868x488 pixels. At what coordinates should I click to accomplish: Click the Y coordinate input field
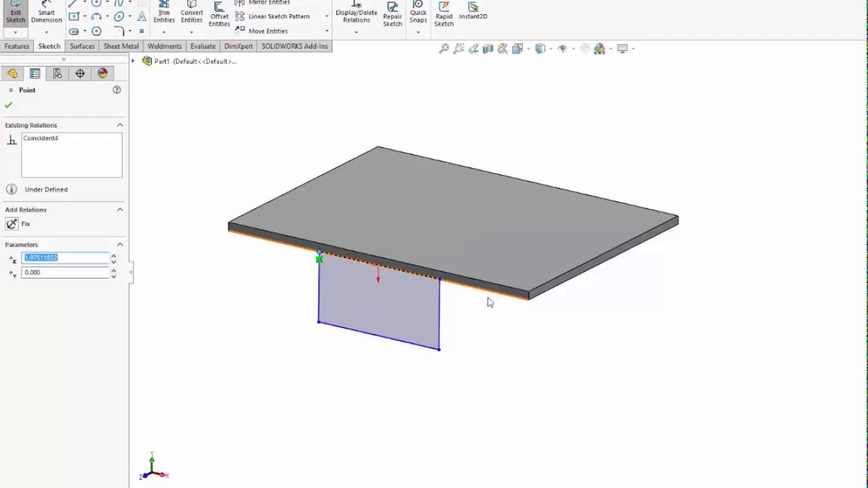[65, 272]
